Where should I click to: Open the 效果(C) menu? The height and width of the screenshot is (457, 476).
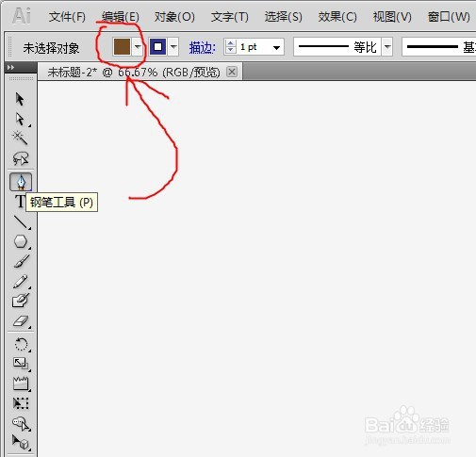coord(337,17)
